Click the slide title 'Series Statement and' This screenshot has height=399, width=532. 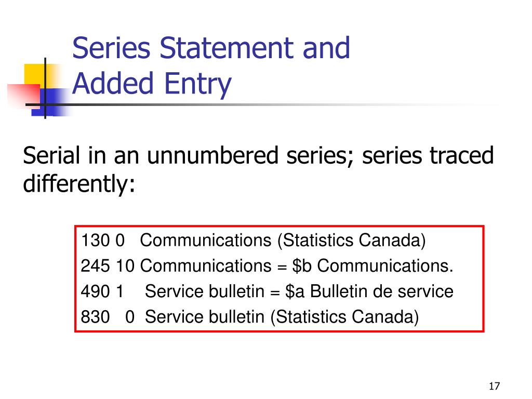coord(211,48)
